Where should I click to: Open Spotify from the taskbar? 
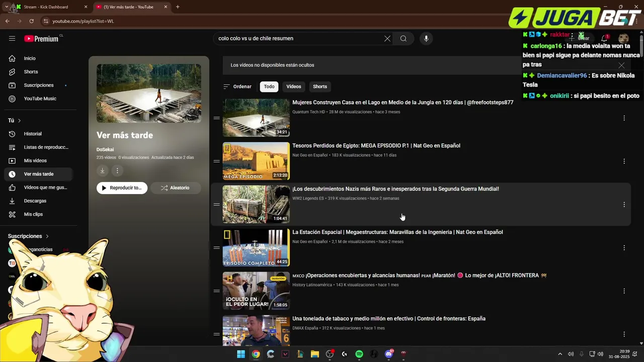[x=359, y=354]
